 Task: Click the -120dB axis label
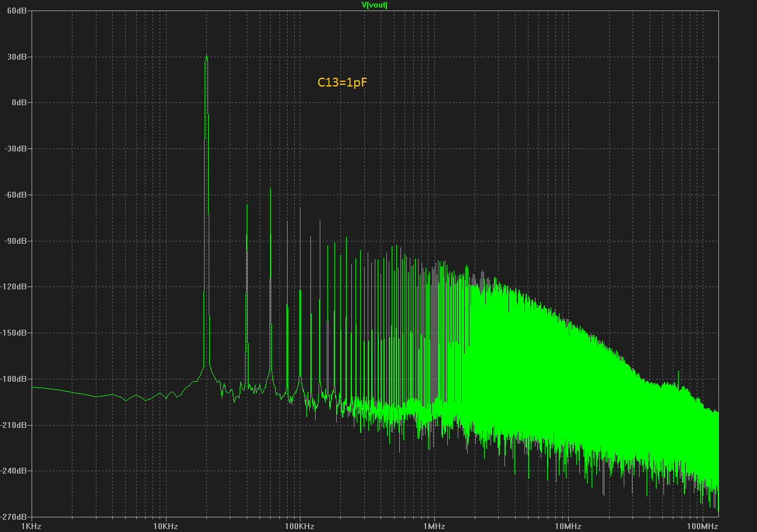(14, 286)
